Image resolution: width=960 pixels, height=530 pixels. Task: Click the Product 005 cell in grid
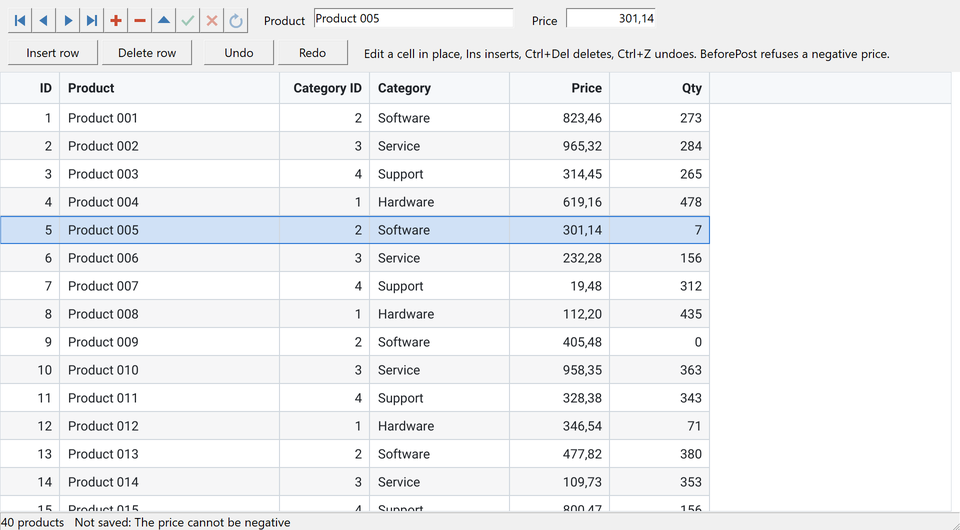coord(170,230)
